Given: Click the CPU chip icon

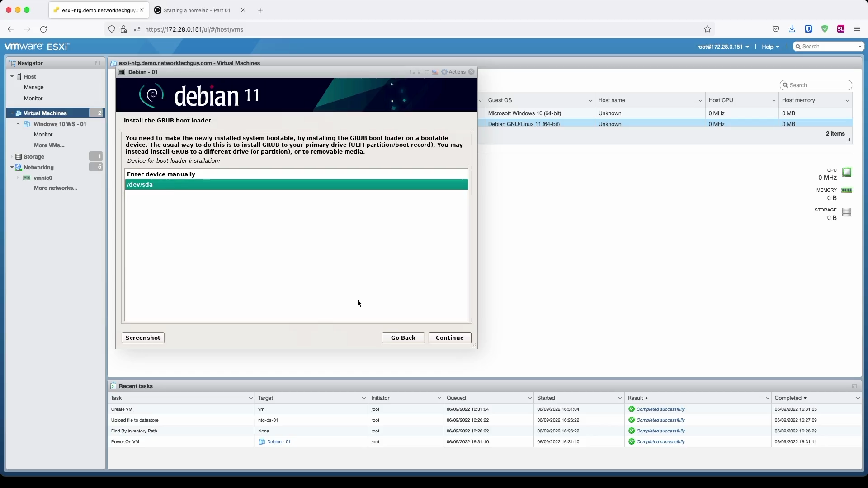Looking at the screenshot, I should [x=847, y=172].
